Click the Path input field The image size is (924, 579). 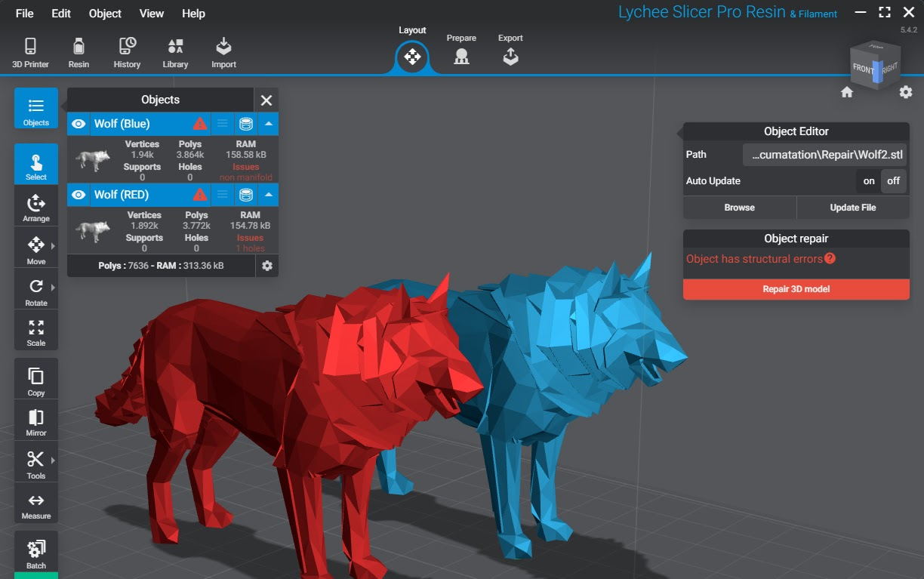point(825,155)
